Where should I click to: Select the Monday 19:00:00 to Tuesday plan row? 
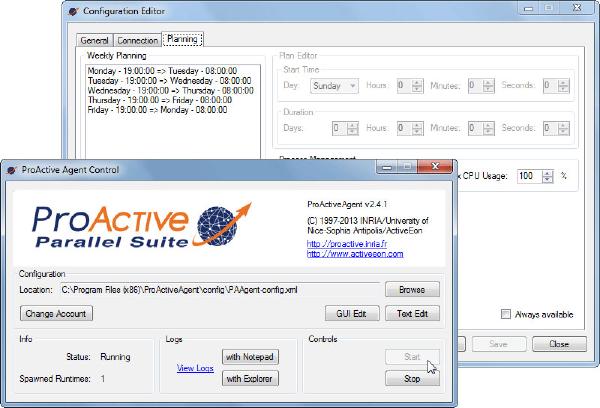(x=162, y=71)
